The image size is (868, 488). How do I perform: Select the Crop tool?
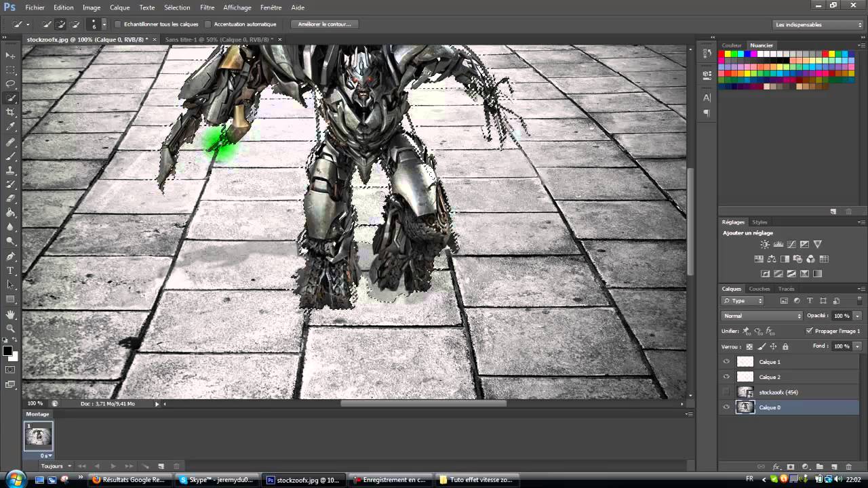[x=11, y=113]
